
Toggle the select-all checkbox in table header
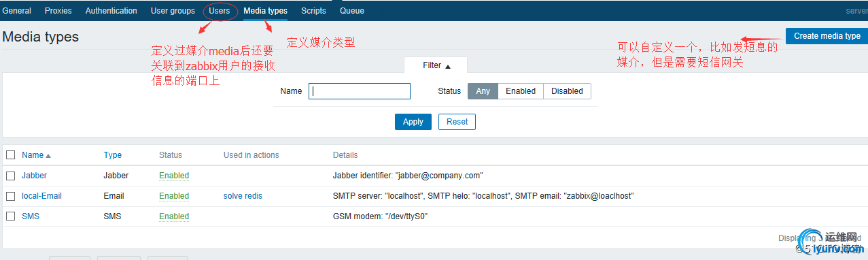[x=10, y=155]
